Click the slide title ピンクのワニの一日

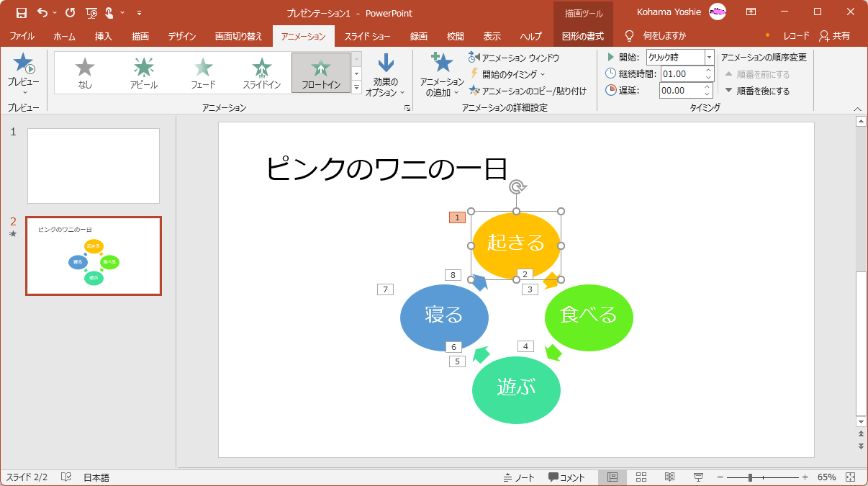click(x=386, y=169)
